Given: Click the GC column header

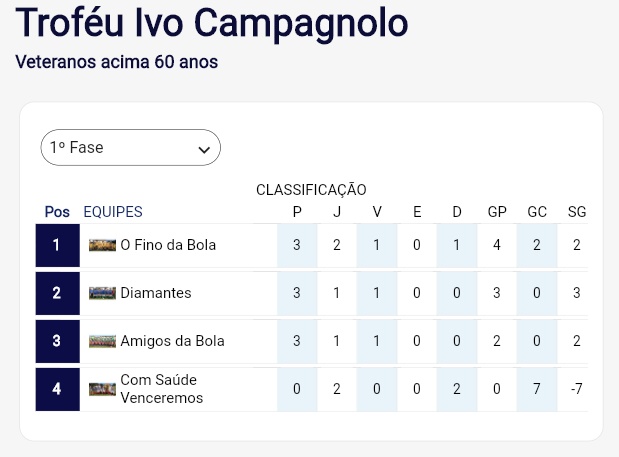Looking at the screenshot, I should pos(537,212).
